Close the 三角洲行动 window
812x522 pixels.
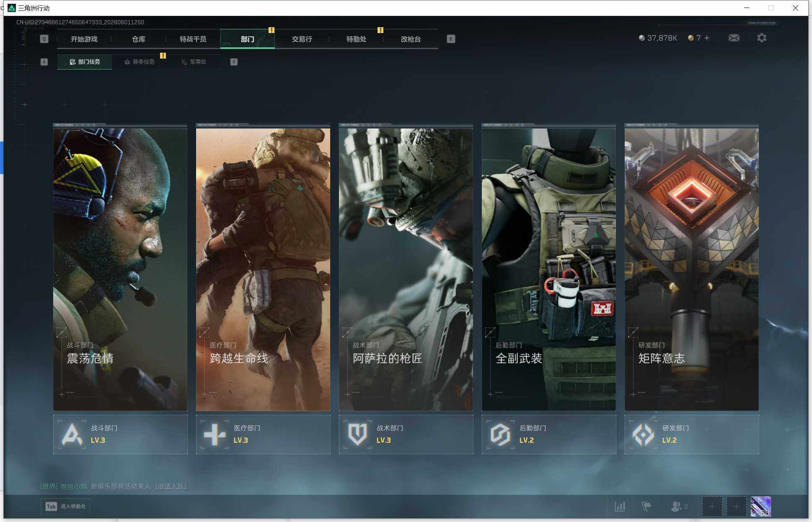(795, 8)
